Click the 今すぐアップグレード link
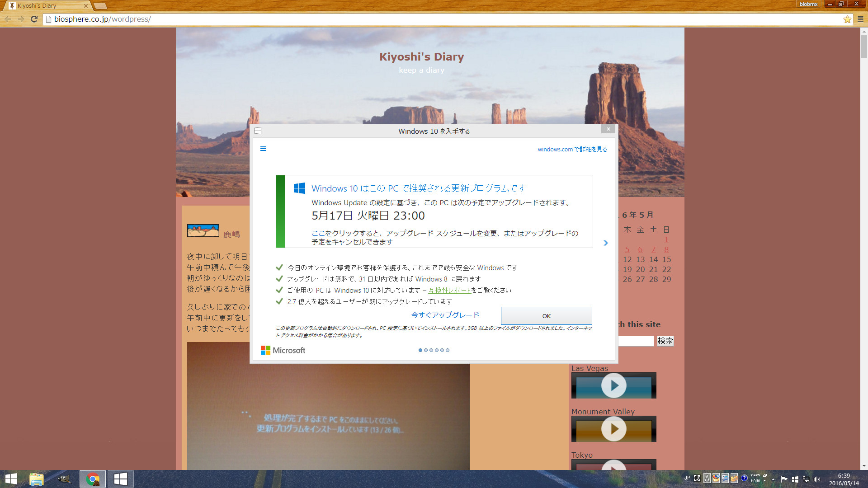This screenshot has height=488, width=868. coord(445,315)
